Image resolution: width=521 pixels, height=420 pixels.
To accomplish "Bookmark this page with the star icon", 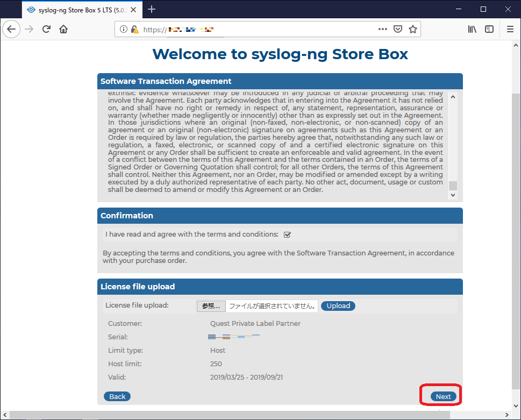I will tap(413, 29).
